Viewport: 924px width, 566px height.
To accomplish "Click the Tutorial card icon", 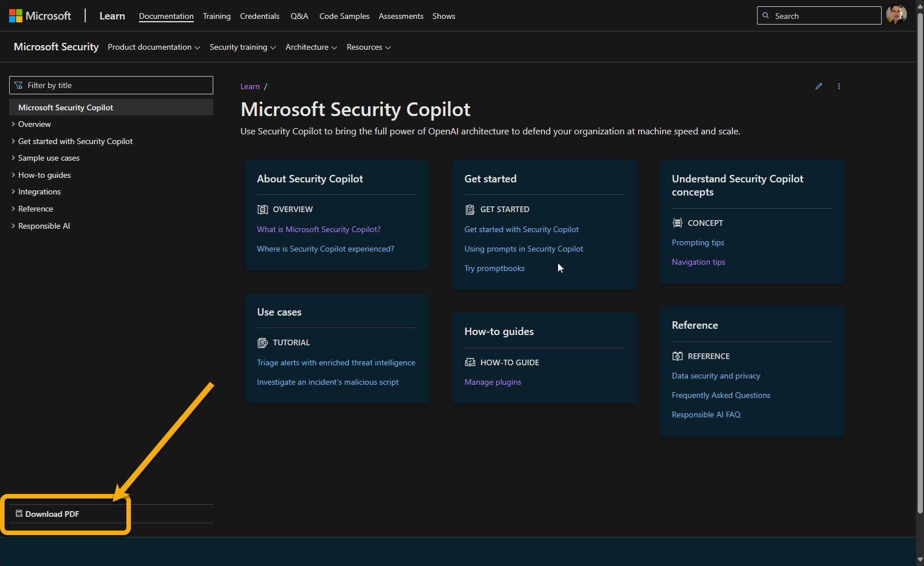I will 262,342.
